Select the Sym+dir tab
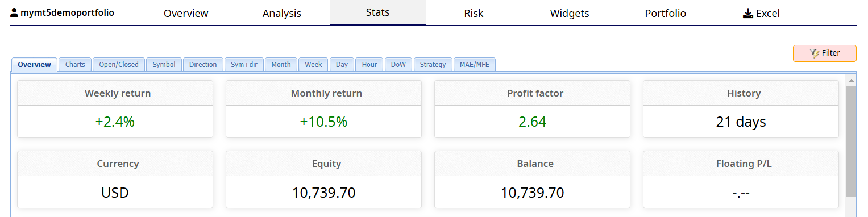 click(244, 65)
